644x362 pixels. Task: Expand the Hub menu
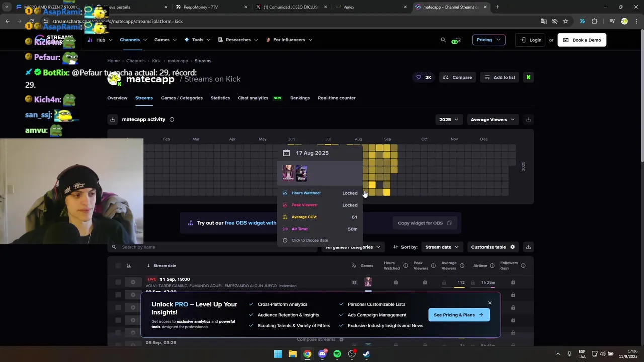[99, 40]
